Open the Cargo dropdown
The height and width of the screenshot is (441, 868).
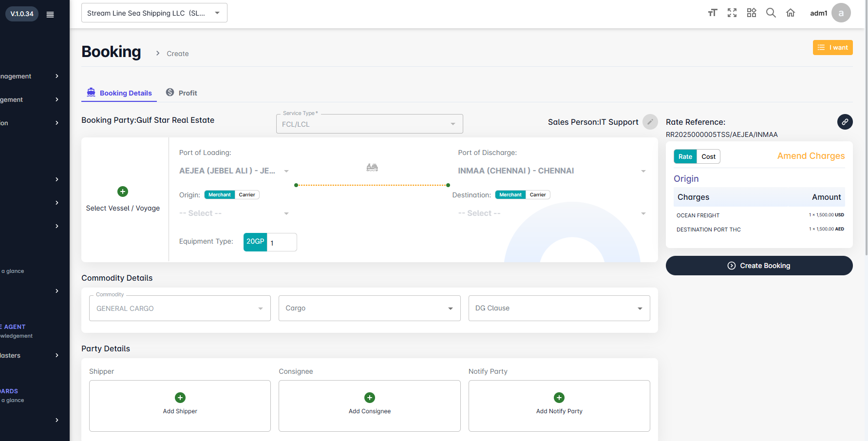coord(370,308)
